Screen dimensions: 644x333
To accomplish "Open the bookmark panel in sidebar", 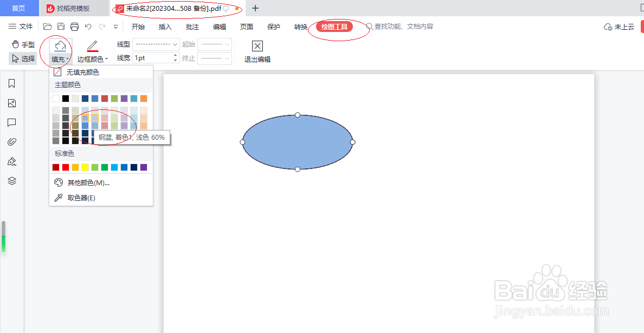I will (x=12, y=84).
